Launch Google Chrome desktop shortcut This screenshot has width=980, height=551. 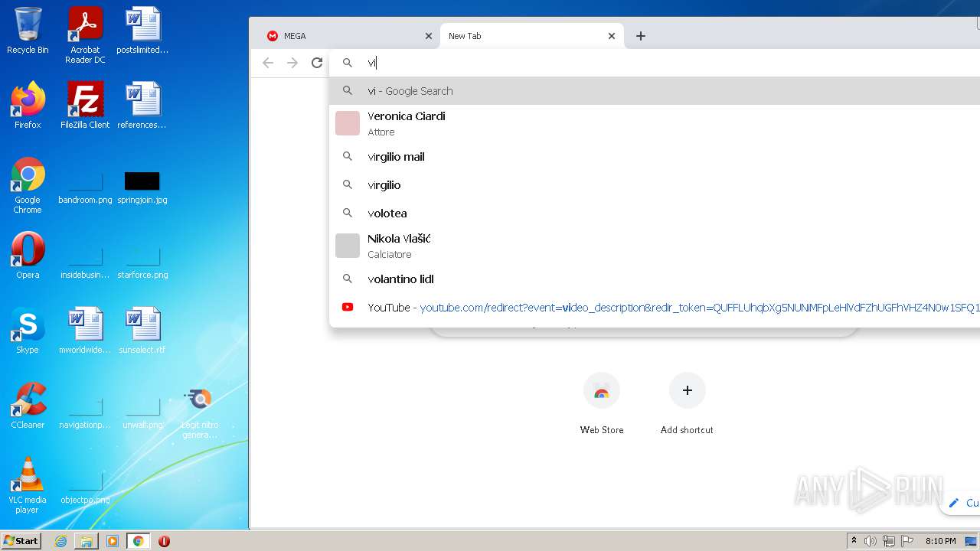tap(28, 186)
